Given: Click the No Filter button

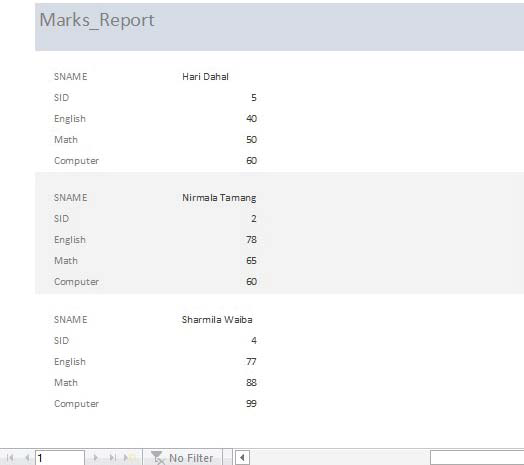Looking at the screenshot, I should point(182,458).
